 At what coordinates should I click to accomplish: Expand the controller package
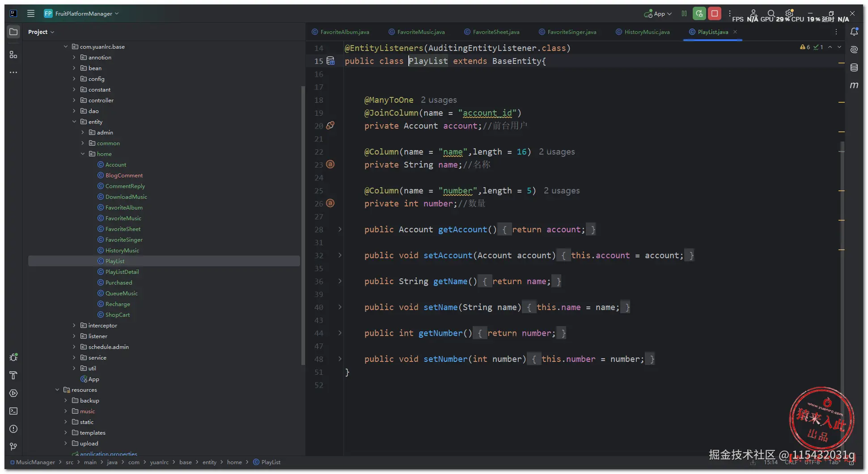click(x=74, y=100)
